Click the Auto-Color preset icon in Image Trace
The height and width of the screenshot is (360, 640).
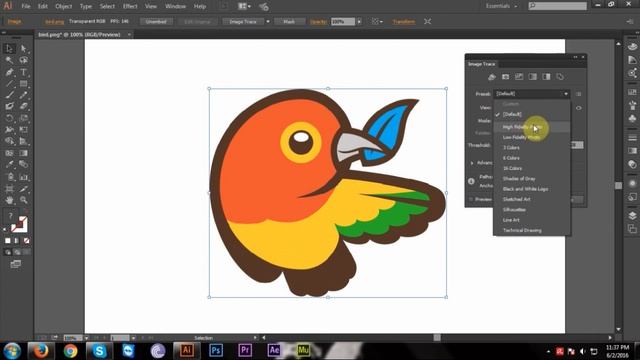coord(492,77)
